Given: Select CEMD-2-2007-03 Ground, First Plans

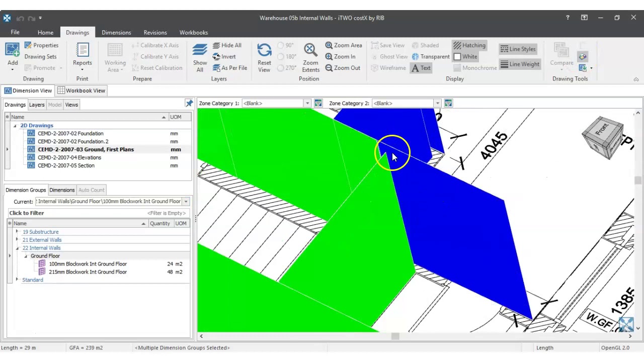Looking at the screenshot, I should 86,150.
